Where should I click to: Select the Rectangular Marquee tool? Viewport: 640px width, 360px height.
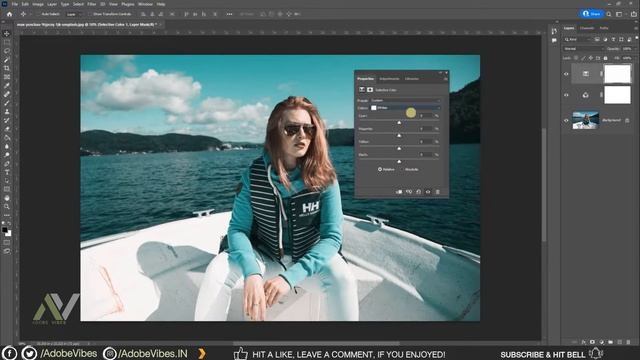click(x=7, y=42)
